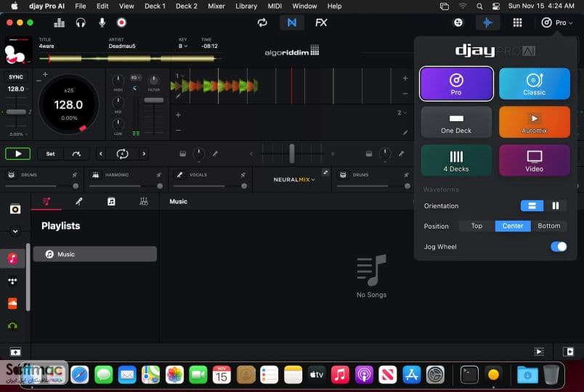The height and width of the screenshot is (392, 584).
Task: Click the music note album tab icon
Action: [111, 201]
